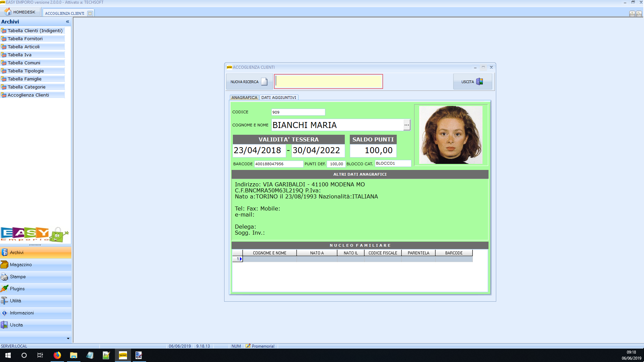644x362 pixels.
Task: Select the Stampe navigation section
Action: click(36, 277)
